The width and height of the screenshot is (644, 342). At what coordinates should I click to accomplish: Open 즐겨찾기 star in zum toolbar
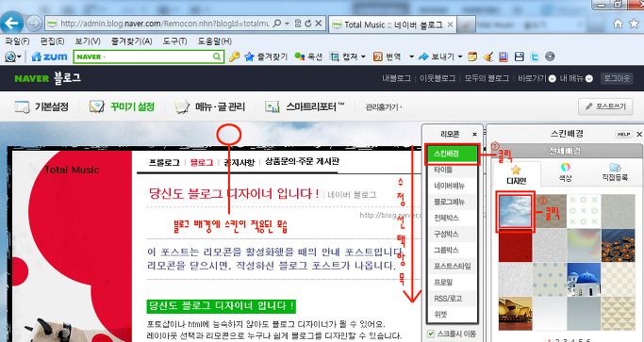click(265, 57)
